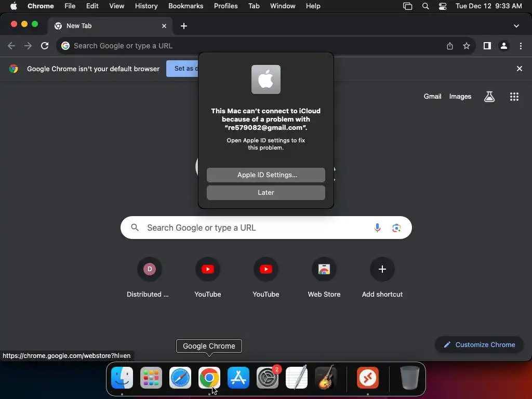532x399 pixels.
Task: Bookmark this tab with the star icon
Action: click(x=467, y=46)
